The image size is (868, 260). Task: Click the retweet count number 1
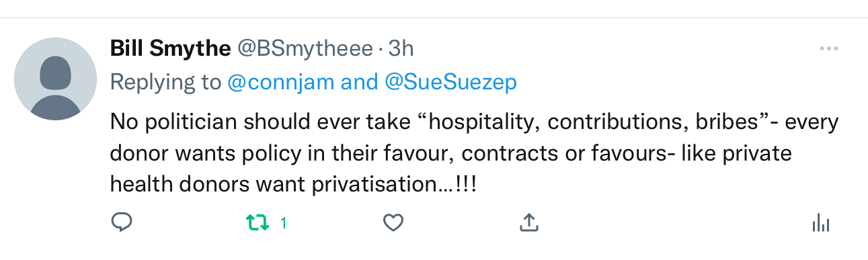pos(283,223)
